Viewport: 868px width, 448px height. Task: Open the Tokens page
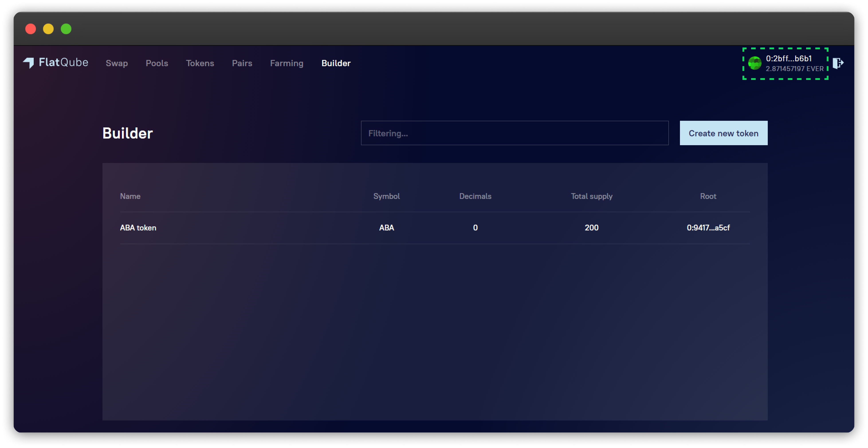tap(200, 63)
